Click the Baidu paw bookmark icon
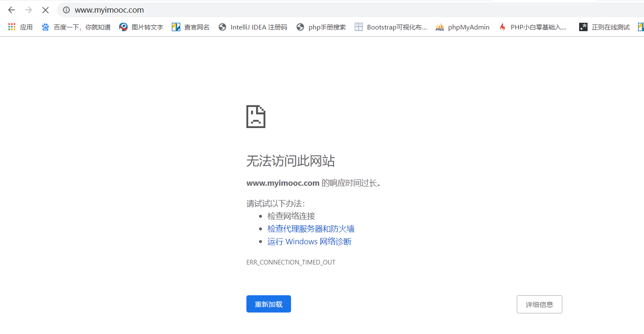This screenshot has height=334, width=644. [45, 27]
